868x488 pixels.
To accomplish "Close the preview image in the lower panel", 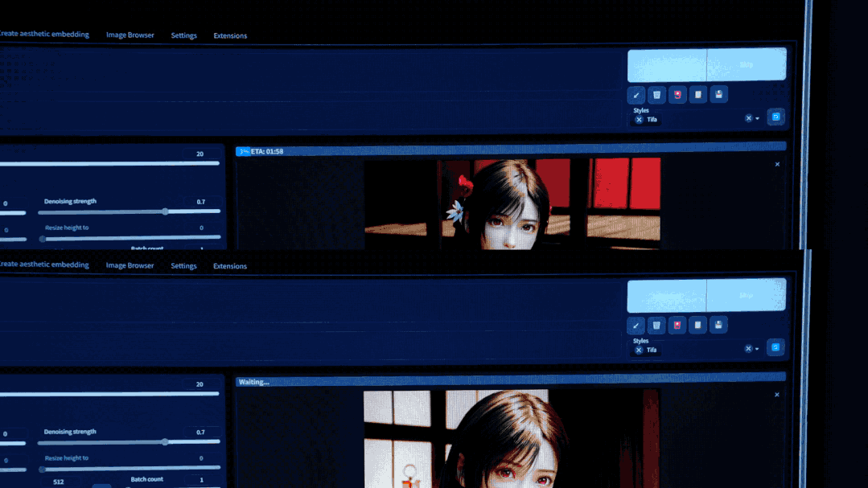I will pyautogui.click(x=776, y=395).
